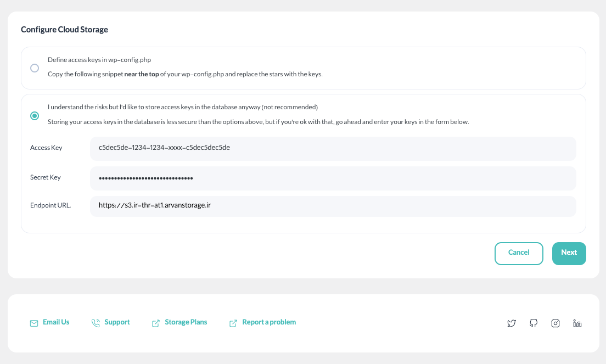The width and height of the screenshot is (606, 364).
Task: Select the wp-config.php access keys option
Action: point(35,68)
